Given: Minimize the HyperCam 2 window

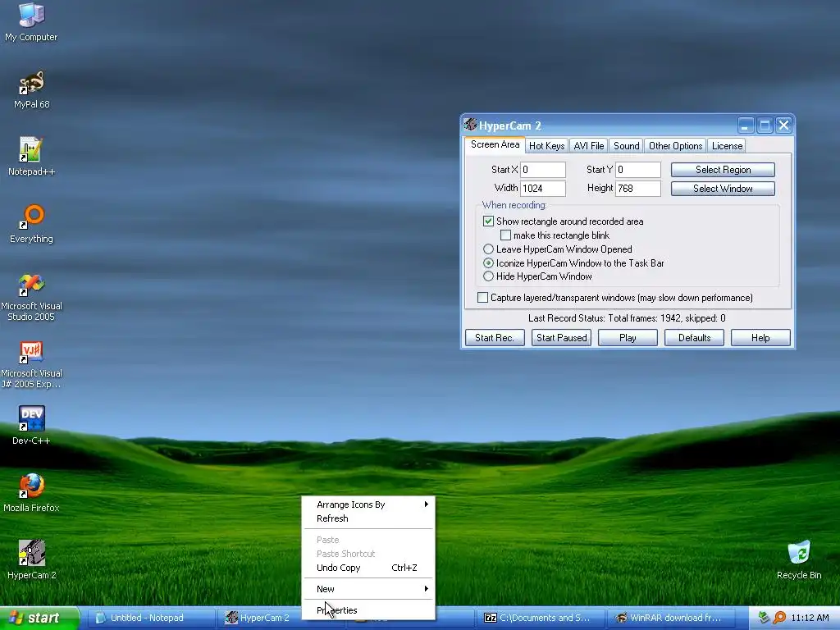Looking at the screenshot, I should pyautogui.click(x=746, y=126).
